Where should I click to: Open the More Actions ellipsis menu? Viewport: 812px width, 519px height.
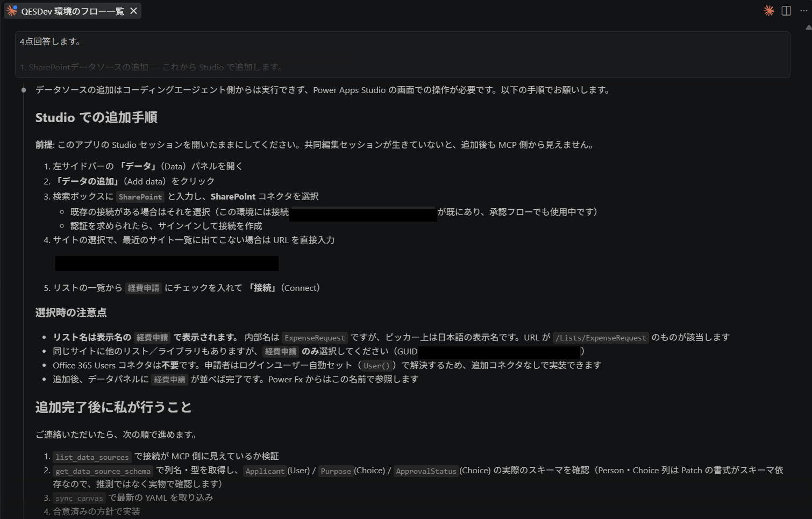pos(803,11)
